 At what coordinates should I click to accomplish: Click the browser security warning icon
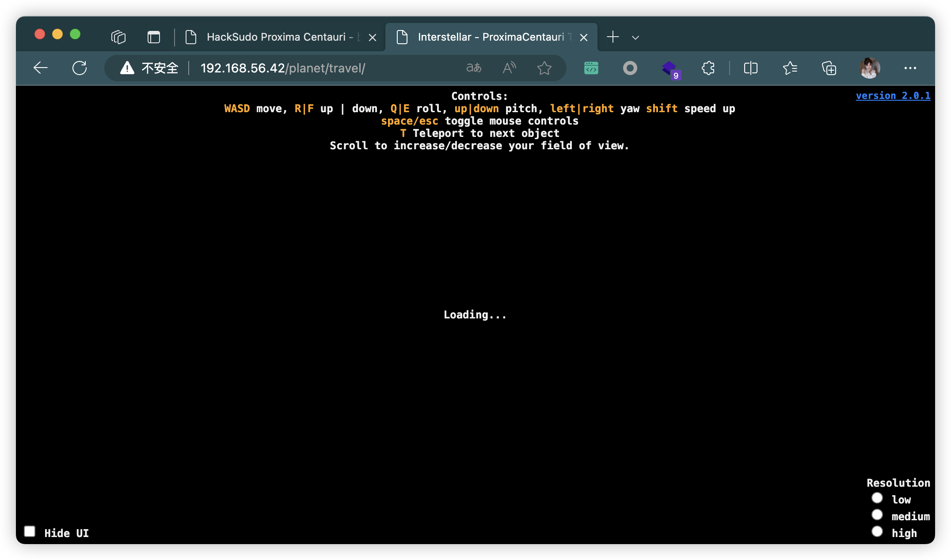[x=127, y=67]
